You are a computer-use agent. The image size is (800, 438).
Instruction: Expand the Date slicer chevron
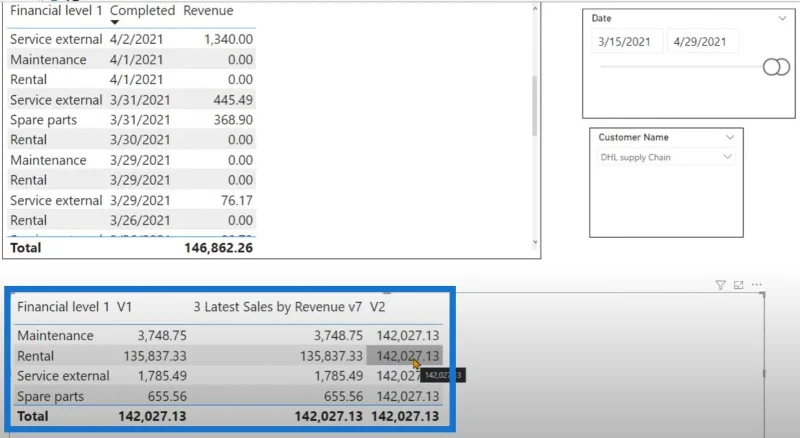[x=782, y=18]
